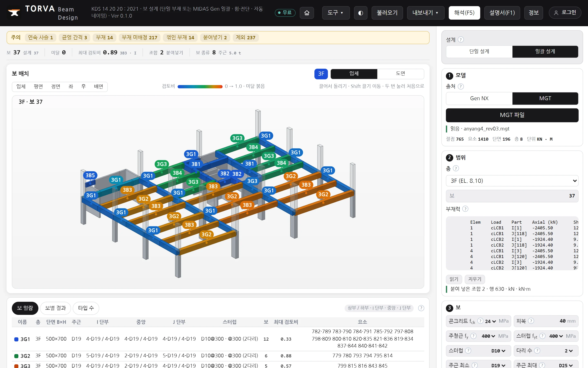588x368 pixels.
Task: Open help icon next to 스터럽 fyt
Action: click(x=542, y=336)
